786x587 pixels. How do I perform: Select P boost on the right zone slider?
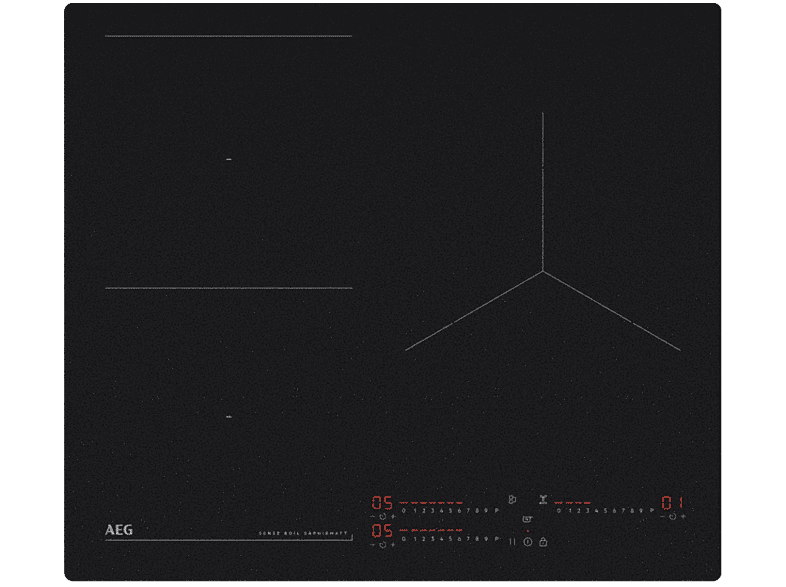click(x=651, y=511)
